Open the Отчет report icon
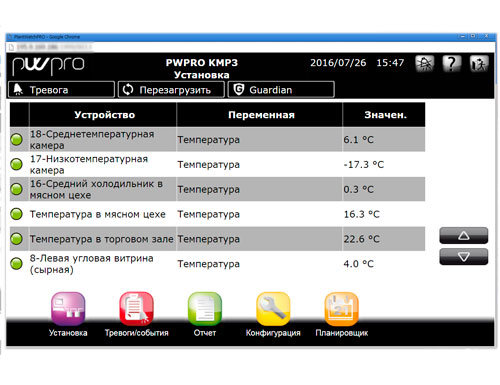The image size is (500, 385). (205, 309)
